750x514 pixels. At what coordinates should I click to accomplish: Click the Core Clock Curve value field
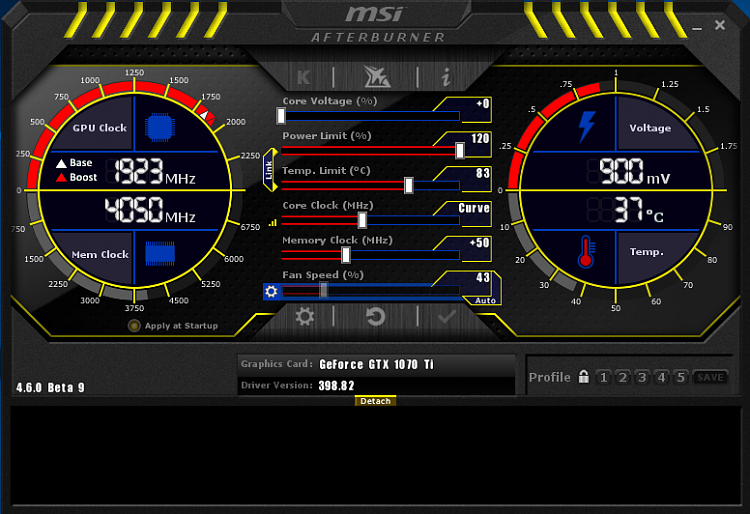tap(471, 213)
